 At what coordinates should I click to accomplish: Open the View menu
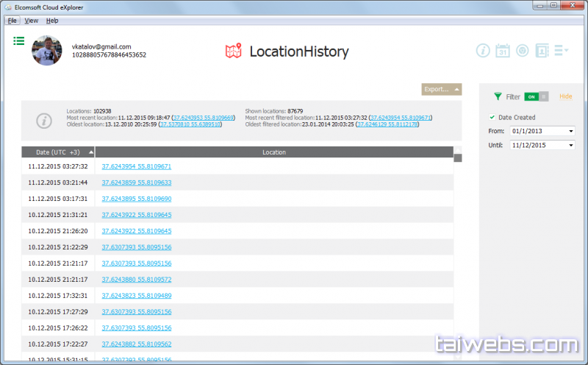click(32, 21)
